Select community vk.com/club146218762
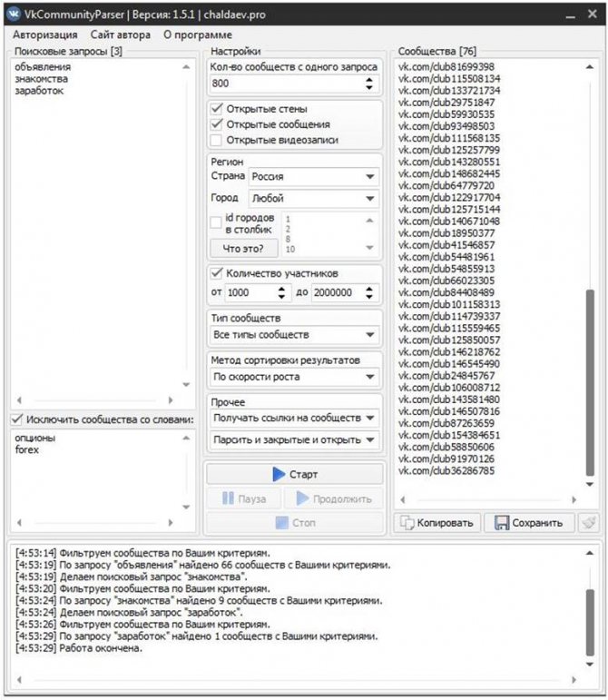Image resolution: width=608 pixels, height=700 pixels. (x=449, y=351)
